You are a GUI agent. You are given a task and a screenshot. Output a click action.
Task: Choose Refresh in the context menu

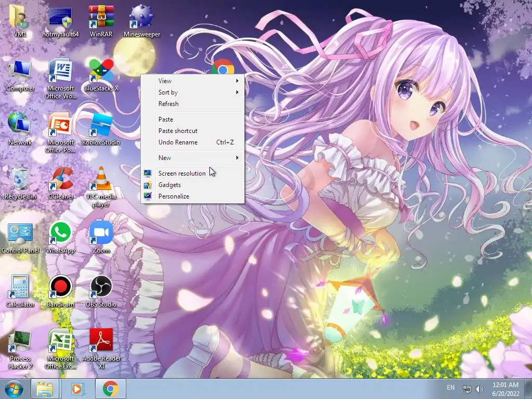point(192,104)
